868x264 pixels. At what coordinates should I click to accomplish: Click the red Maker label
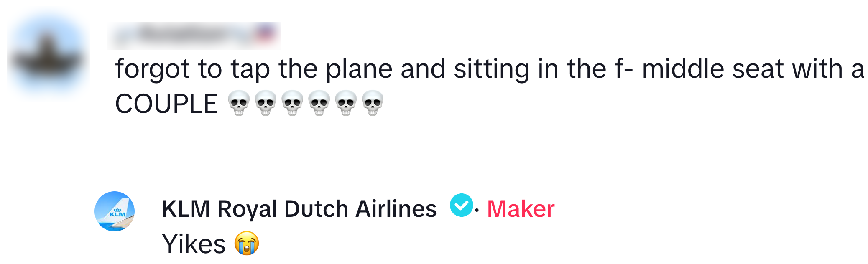pyautogui.click(x=521, y=209)
